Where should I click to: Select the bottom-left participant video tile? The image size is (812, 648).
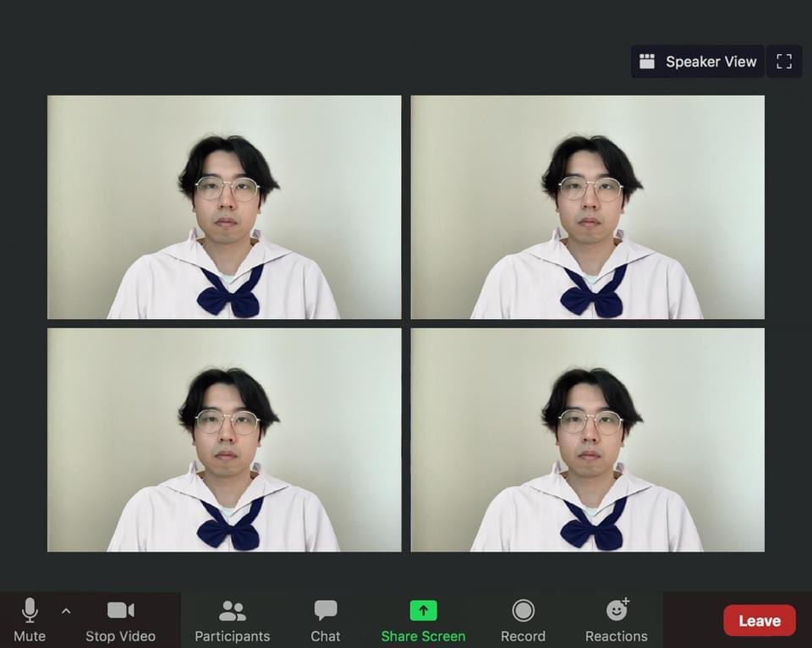tap(224, 440)
